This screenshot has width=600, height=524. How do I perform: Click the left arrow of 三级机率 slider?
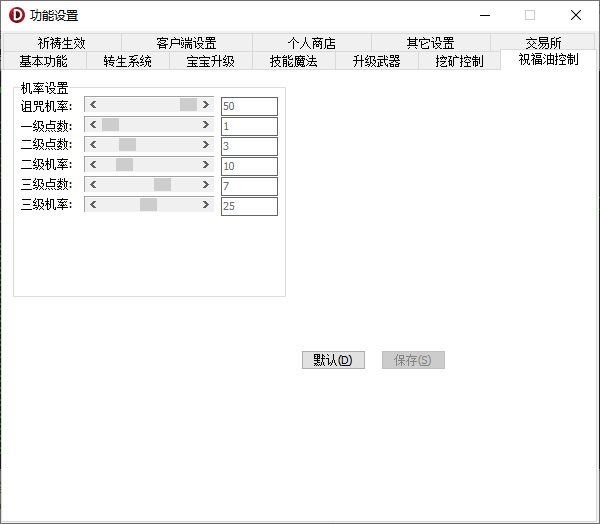coord(93,205)
